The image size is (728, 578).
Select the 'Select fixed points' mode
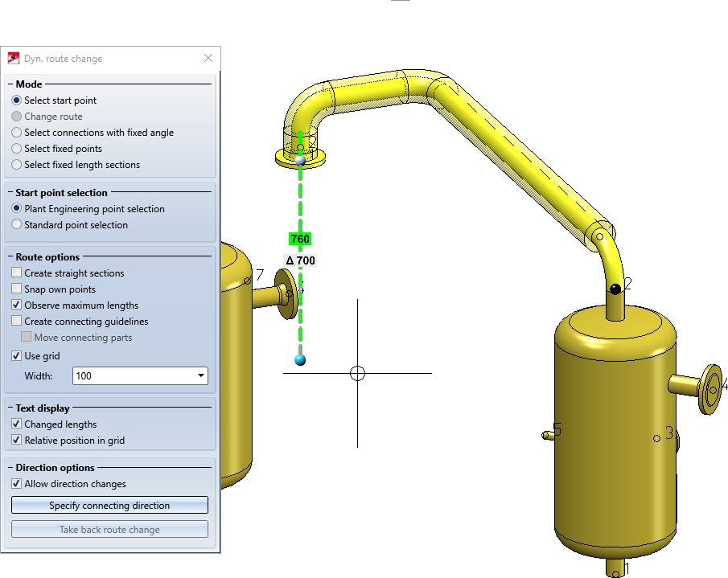click(17, 149)
